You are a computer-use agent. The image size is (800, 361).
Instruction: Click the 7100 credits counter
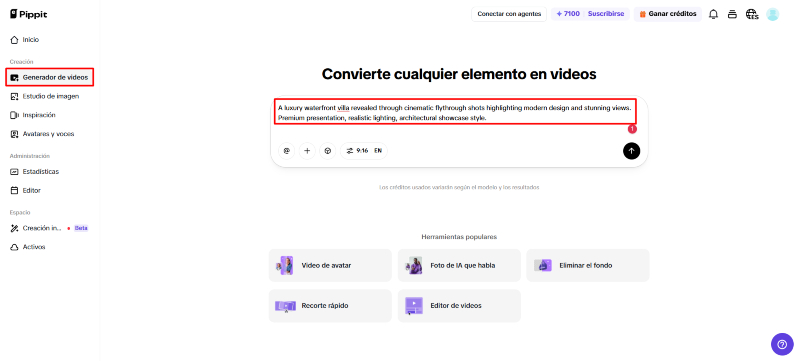pos(568,14)
